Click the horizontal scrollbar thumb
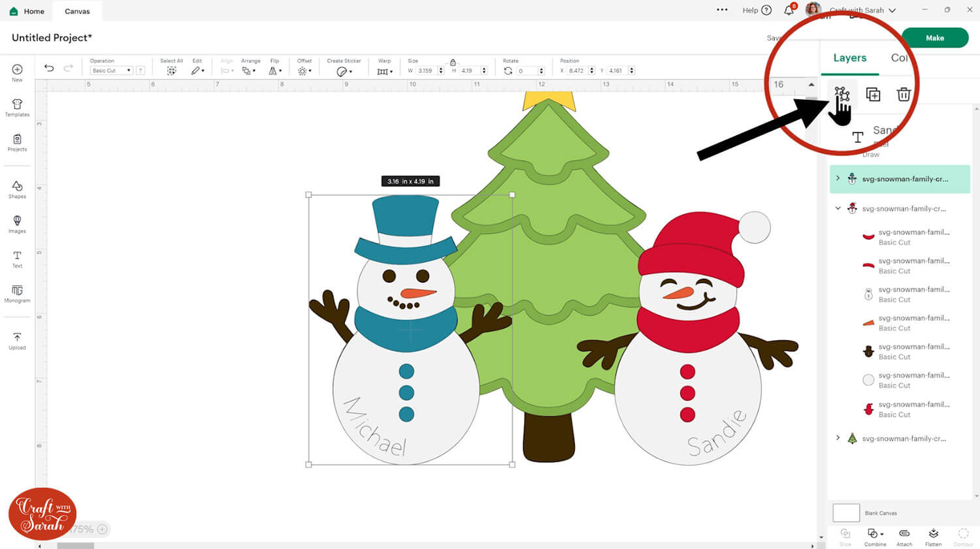980x549 pixels. 76,546
